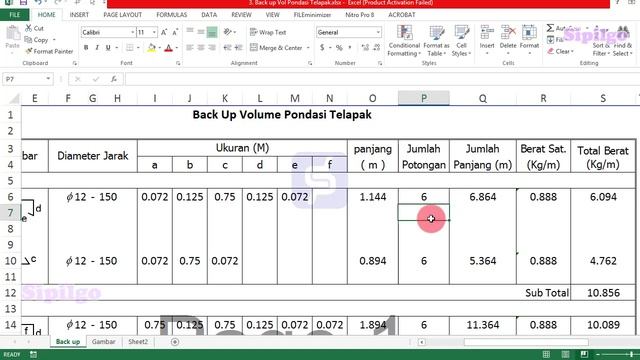Screen dimensions: 640x360
Task: Click the Insert cells icon
Action: (x=487, y=32)
